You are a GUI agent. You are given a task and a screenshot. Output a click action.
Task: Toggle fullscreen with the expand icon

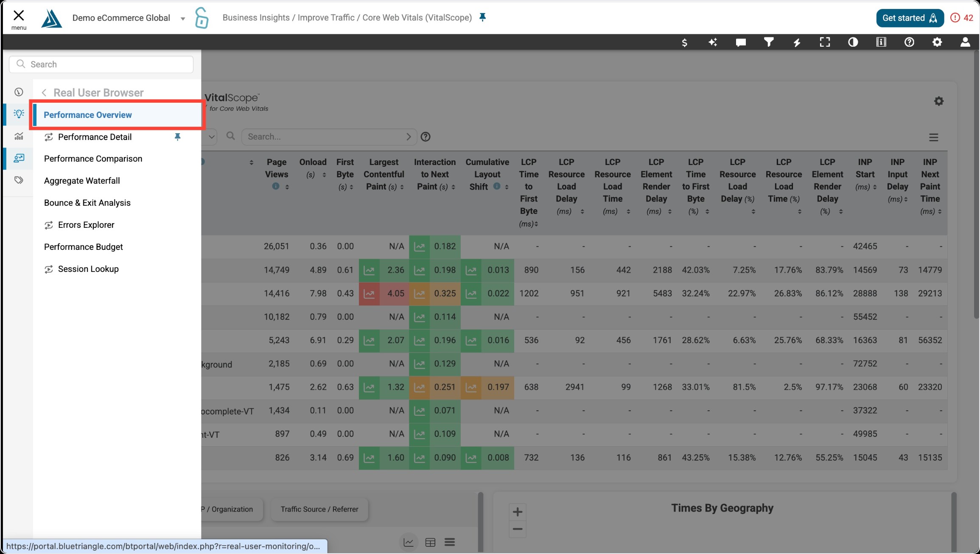click(x=825, y=42)
